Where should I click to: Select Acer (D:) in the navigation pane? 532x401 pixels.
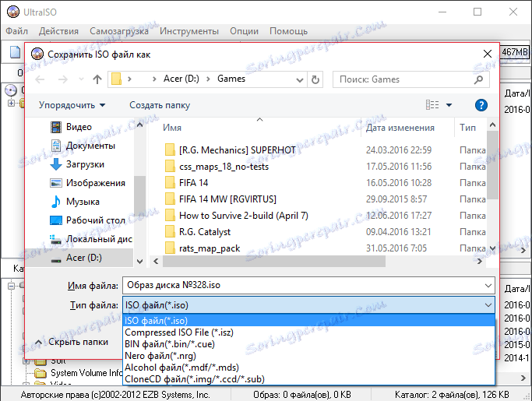(x=79, y=258)
